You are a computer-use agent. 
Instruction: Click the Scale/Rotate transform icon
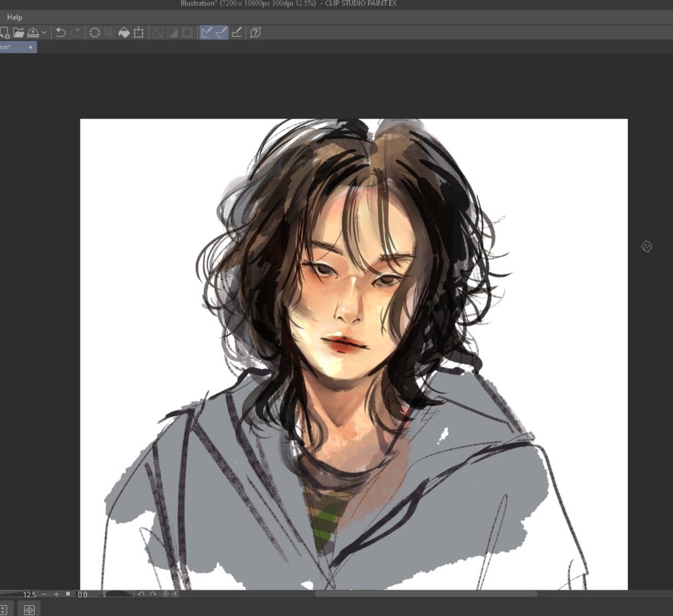pos(139,32)
